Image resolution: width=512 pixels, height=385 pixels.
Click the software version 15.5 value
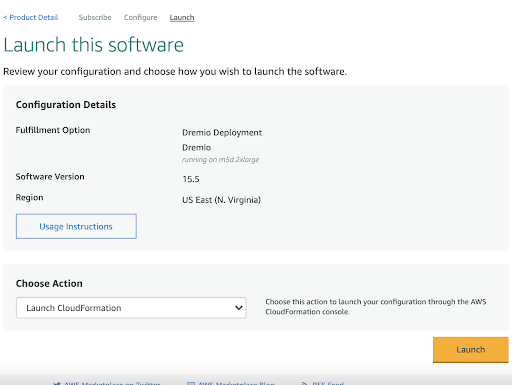191,179
